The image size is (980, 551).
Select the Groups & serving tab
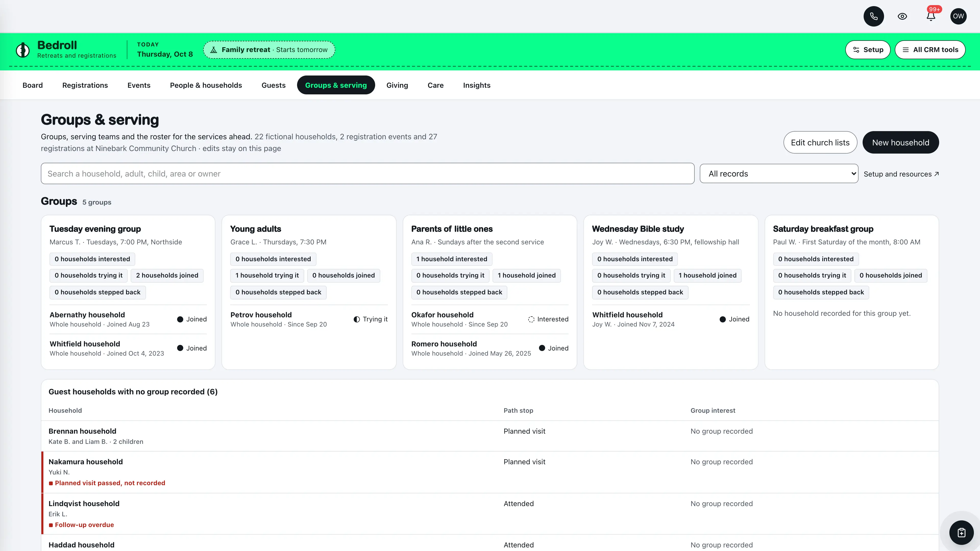336,85
